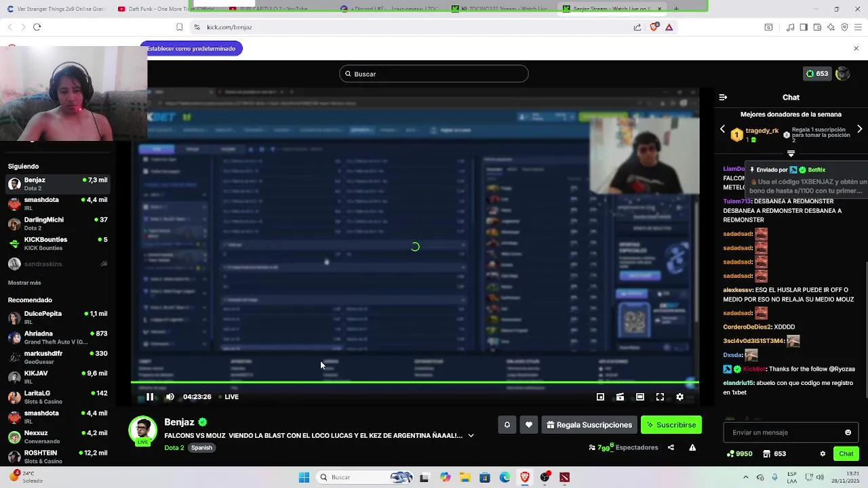Expand Mostrar más in followed channels

pyautogui.click(x=24, y=283)
